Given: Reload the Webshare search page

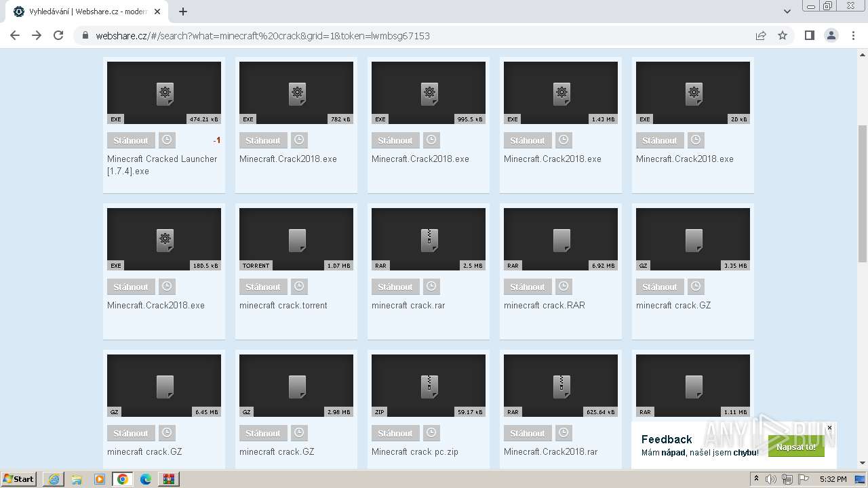Looking at the screenshot, I should 58,36.
